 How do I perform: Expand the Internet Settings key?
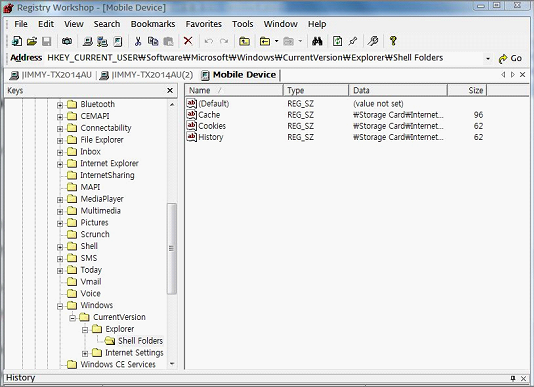coord(85,353)
